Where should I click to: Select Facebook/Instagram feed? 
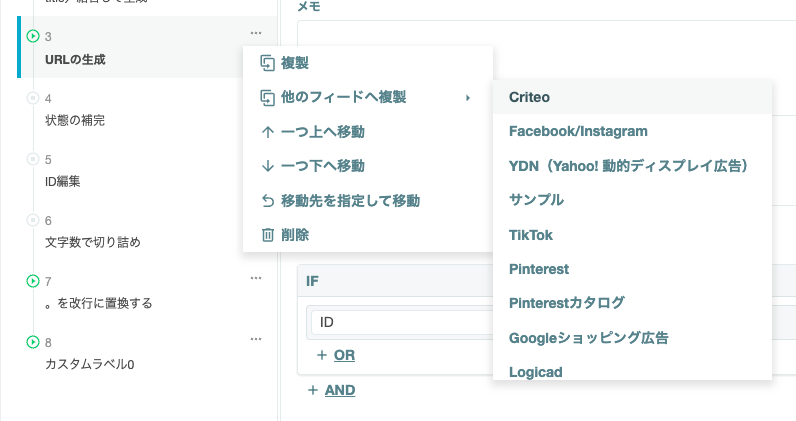tap(633, 131)
